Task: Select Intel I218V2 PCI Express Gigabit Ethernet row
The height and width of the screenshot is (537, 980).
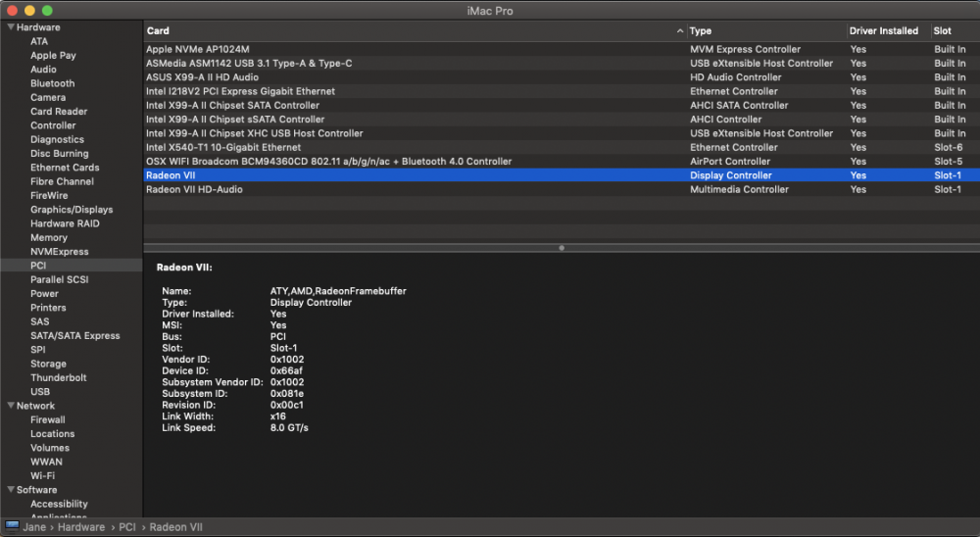Action: (562, 91)
